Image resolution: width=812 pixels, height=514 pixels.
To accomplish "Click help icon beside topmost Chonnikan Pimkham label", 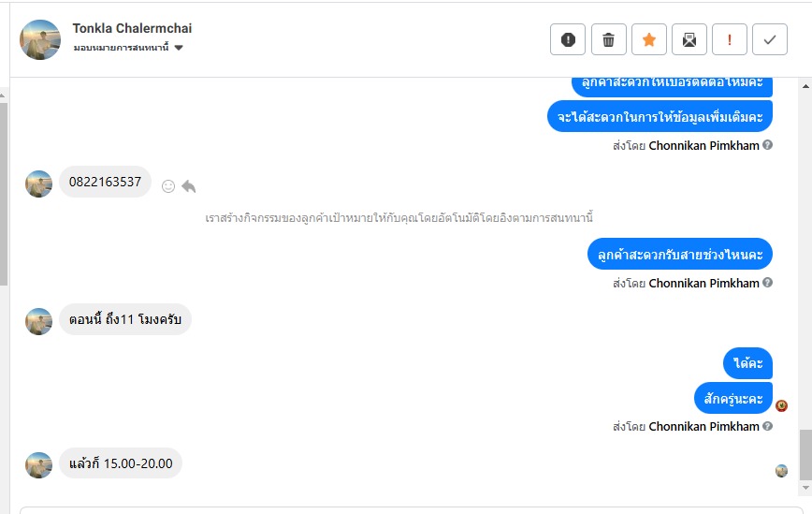I will point(768,145).
